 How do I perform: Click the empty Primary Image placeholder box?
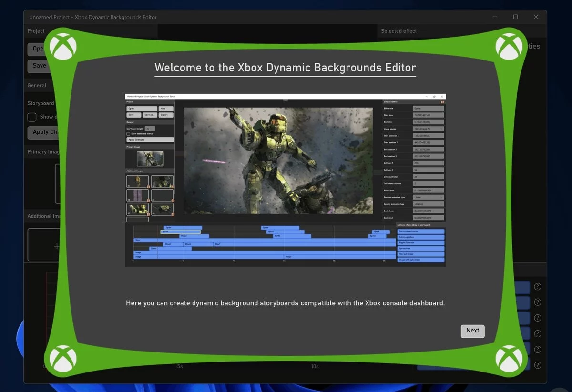point(57,184)
